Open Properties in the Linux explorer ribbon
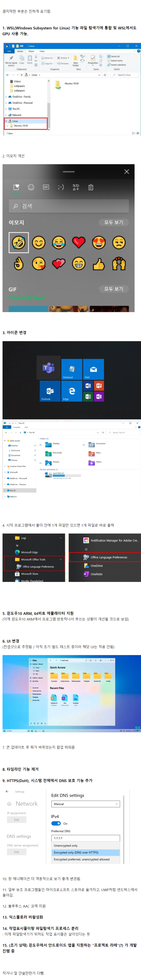 click(x=93, y=60)
